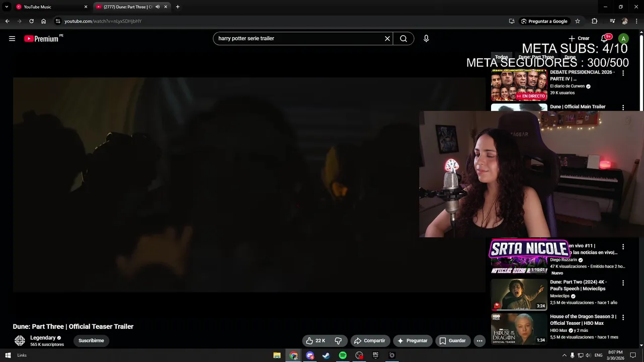This screenshot has height=362, width=644.
Task: Open Spotify from taskbar
Action: point(343,355)
